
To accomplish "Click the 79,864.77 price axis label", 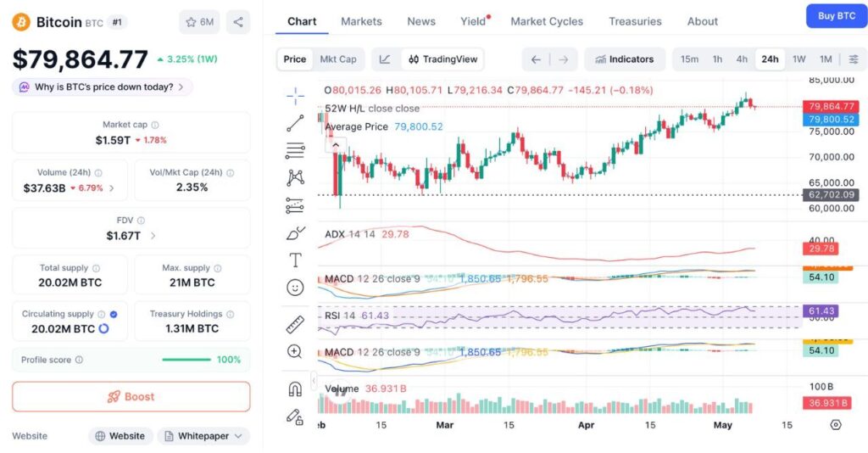I will [x=831, y=106].
